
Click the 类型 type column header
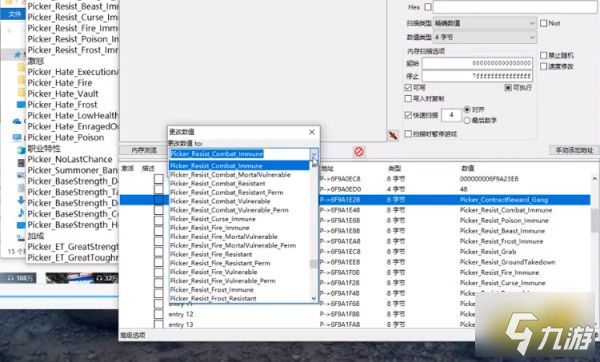(395, 168)
